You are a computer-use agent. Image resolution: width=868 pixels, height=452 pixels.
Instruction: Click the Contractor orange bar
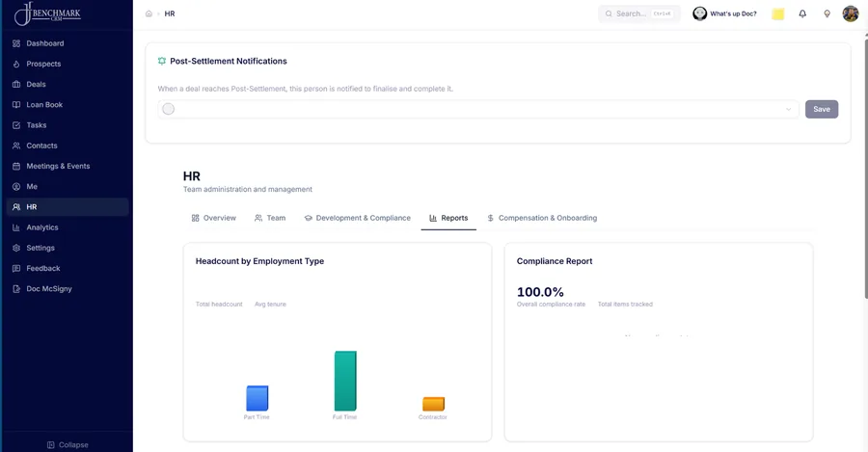click(x=433, y=404)
